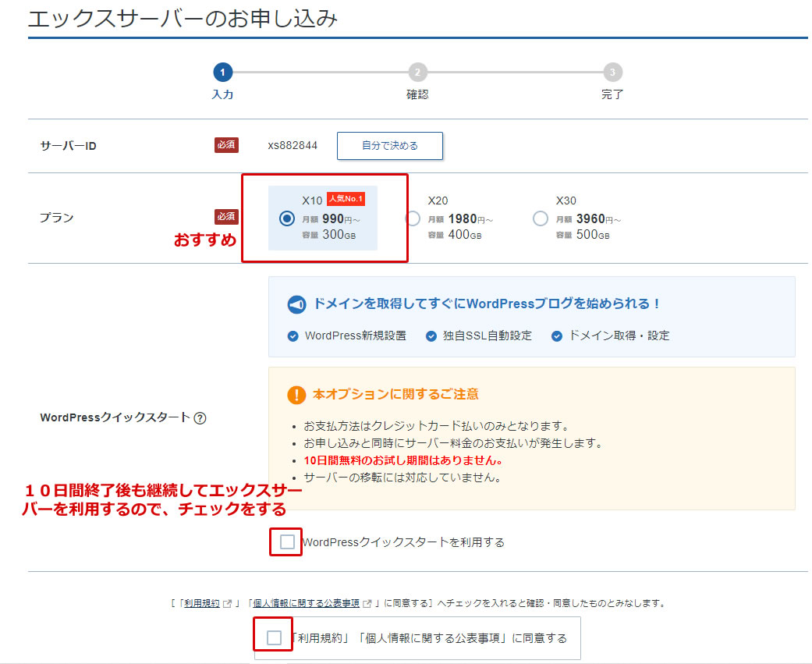Screen dimensions: 812x664
Task: Click the X30 容量 500GB text
Action: click(583, 235)
